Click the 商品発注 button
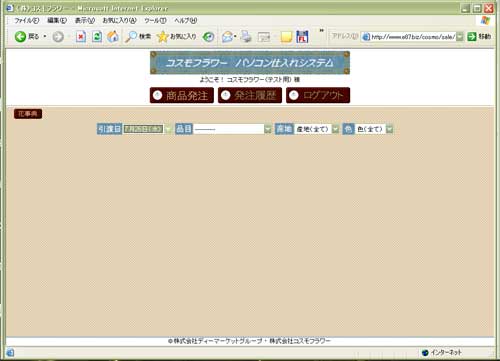The height and width of the screenshot is (361, 500). (182, 95)
